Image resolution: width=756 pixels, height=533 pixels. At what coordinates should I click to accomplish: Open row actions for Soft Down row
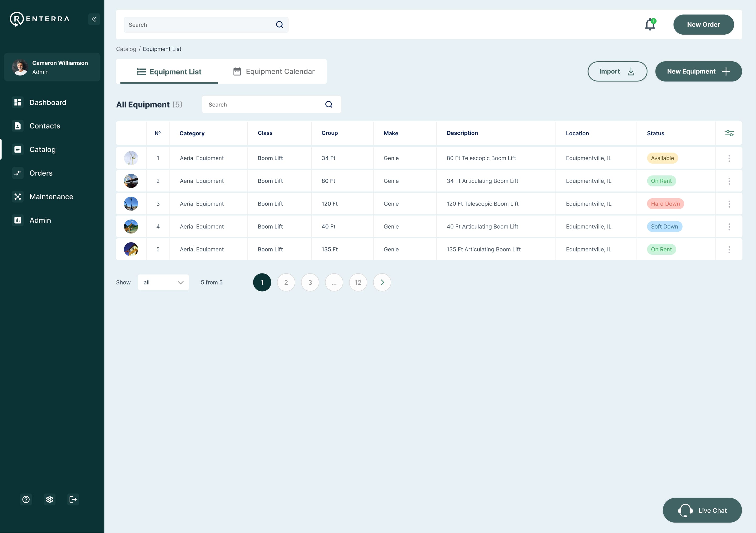729,227
